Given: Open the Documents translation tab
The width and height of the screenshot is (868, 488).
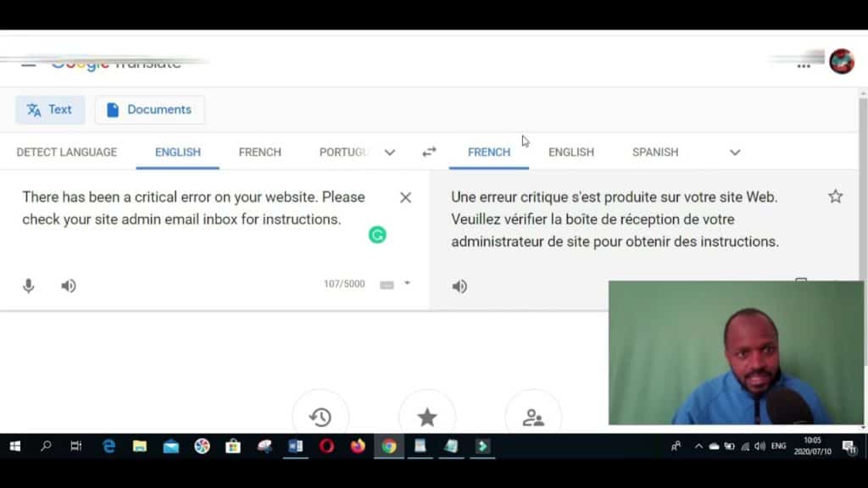Looking at the screenshot, I should pyautogui.click(x=149, y=109).
